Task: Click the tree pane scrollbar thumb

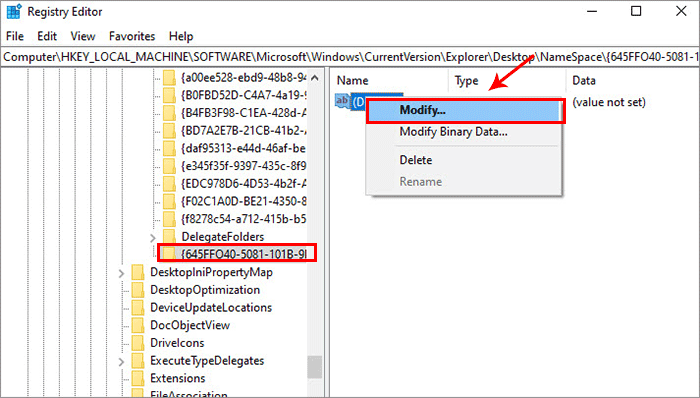Action: (x=315, y=367)
